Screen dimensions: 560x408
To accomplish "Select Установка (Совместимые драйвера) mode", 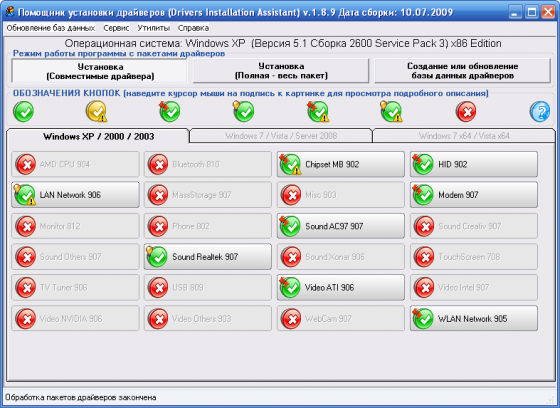I will tap(100, 71).
